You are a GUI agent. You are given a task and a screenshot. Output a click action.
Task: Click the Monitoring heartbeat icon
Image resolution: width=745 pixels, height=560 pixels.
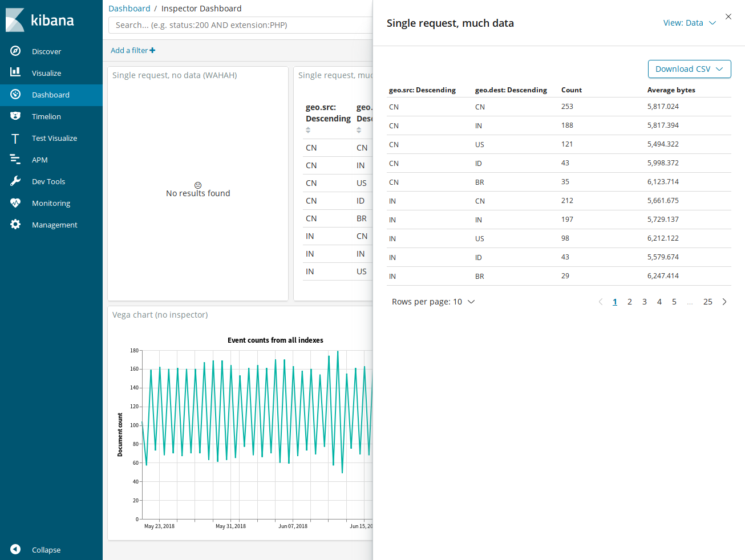tap(15, 203)
